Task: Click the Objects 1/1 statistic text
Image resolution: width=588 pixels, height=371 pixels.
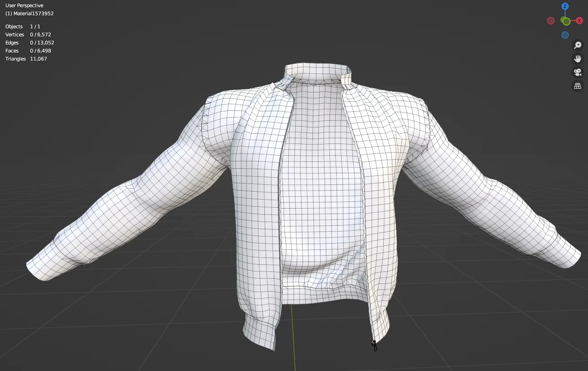Action: pos(22,26)
